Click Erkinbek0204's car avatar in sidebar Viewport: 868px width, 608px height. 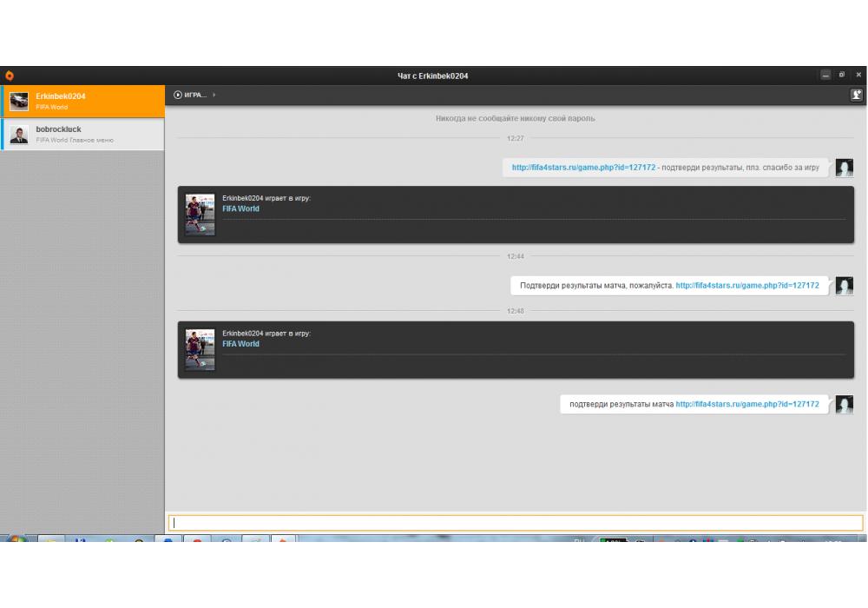point(19,102)
